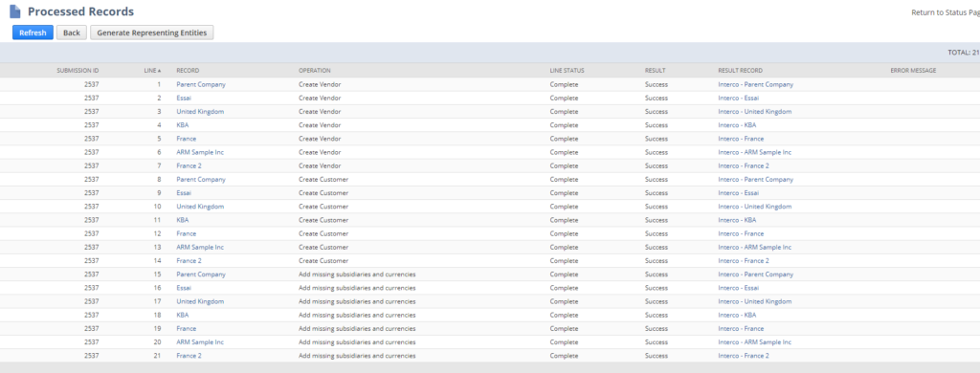Open Return to Status Page link

[946, 12]
